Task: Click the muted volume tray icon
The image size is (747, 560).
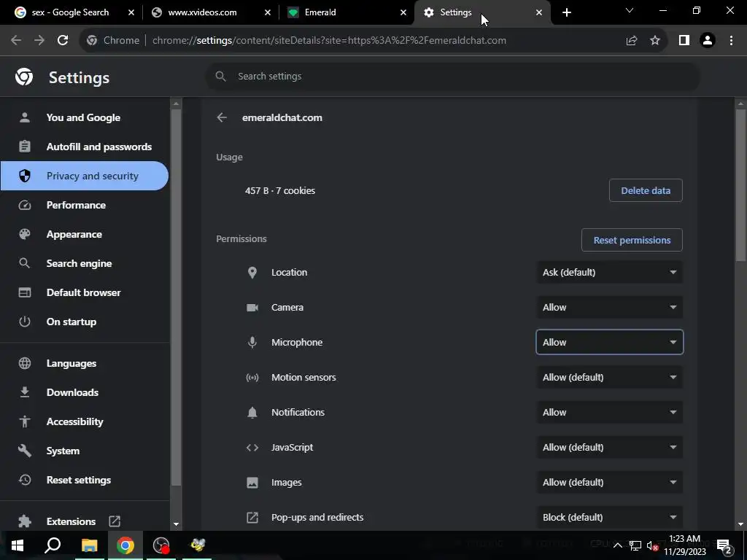Action: [653, 545]
